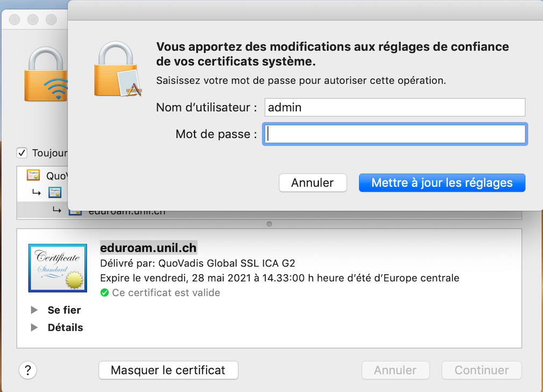
Task: Grab the split-pane divider handle dot
Action: pyautogui.click(x=269, y=224)
